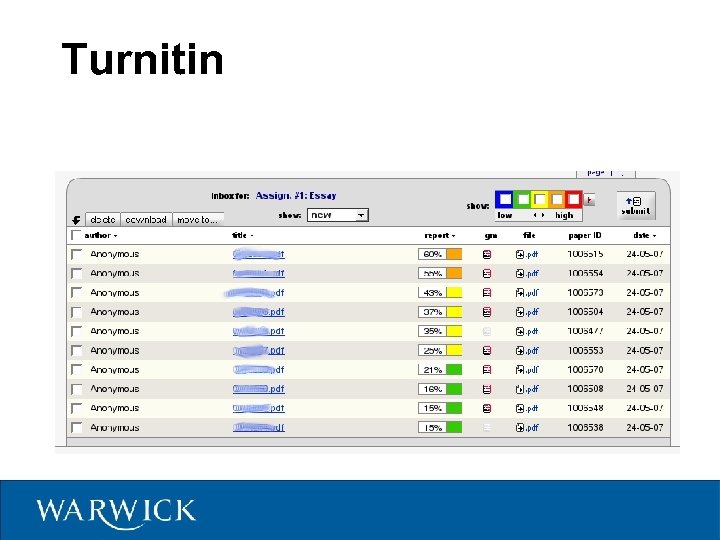Toggle the blue show filter swatch
Screen dimensions: 720x540
[x=505, y=200]
